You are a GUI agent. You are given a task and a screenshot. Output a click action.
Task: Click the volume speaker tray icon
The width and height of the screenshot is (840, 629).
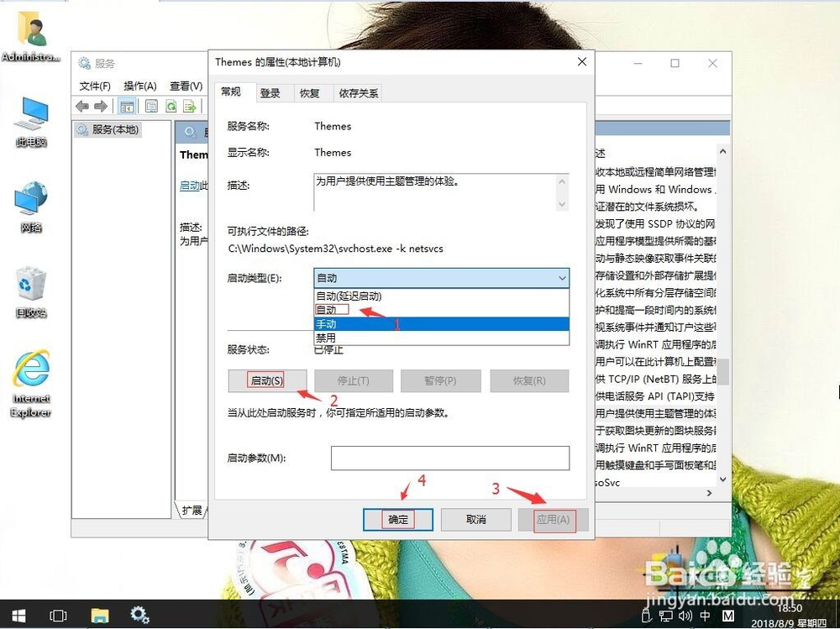[685, 616]
